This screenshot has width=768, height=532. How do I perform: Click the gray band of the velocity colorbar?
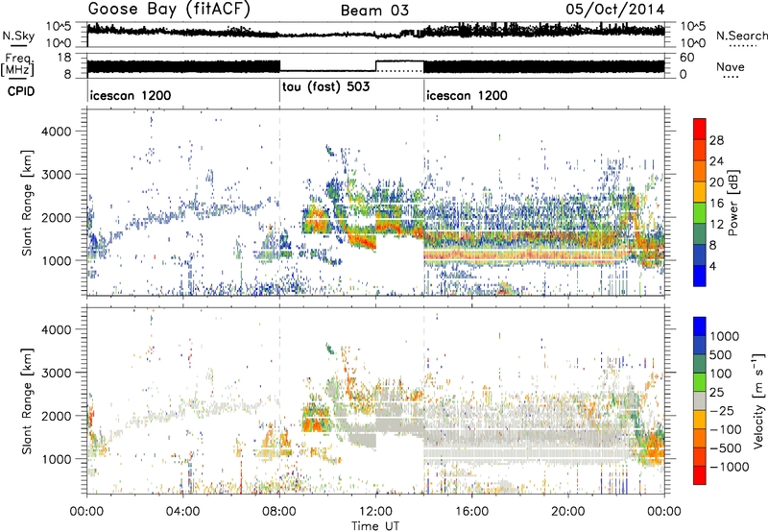(x=700, y=400)
